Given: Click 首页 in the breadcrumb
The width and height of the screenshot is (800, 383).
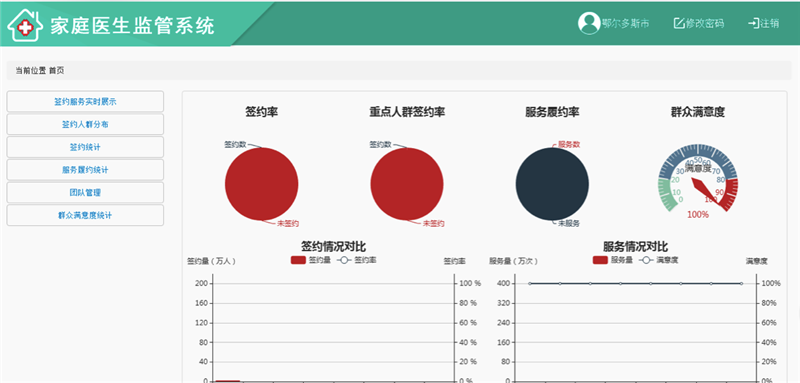Looking at the screenshot, I should point(57,71).
